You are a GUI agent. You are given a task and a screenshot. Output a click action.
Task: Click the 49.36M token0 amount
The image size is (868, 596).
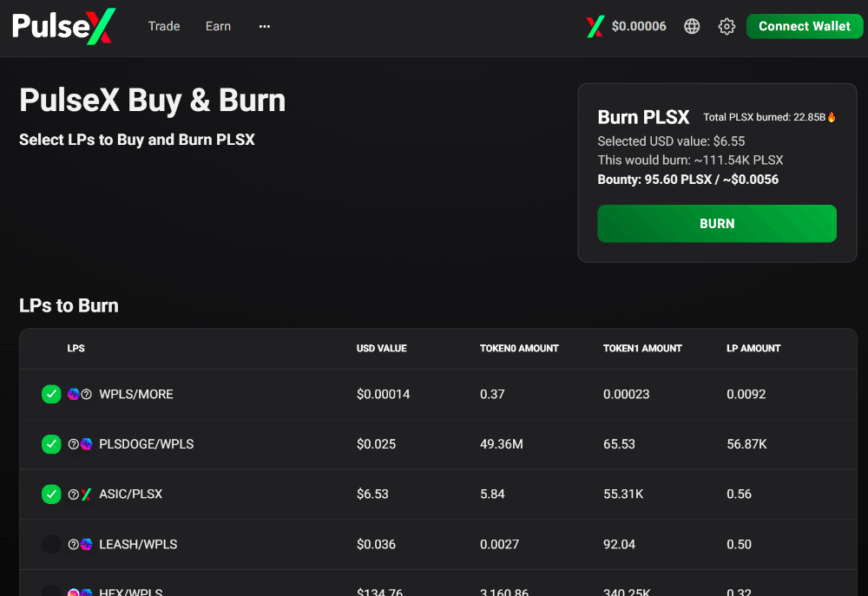click(x=502, y=444)
